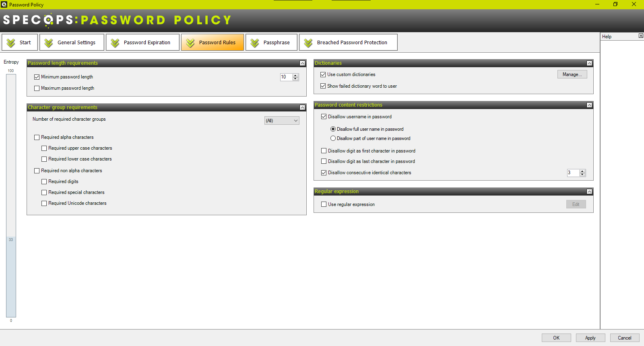Click the Passphrase tab chevron icon
This screenshot has height=346, width=644.
tap(255, 43)
